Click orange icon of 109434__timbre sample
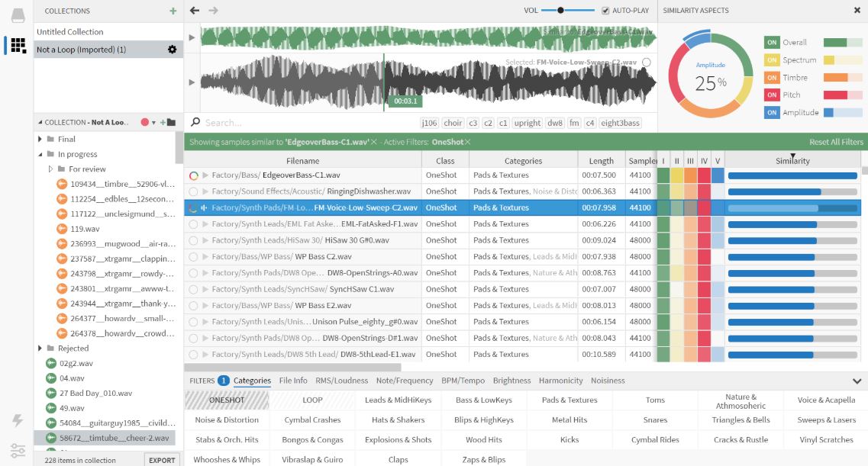Viewport: 868px width, 466px height. point(62,184)
